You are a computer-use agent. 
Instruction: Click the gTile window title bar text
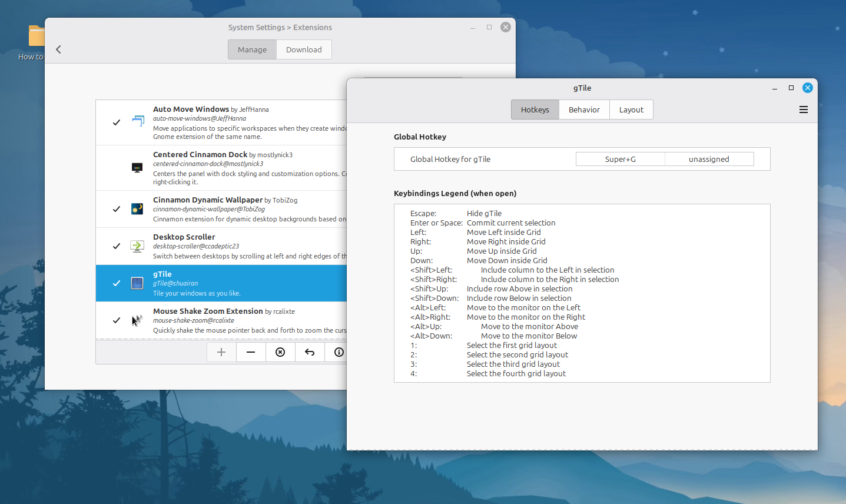582,88
